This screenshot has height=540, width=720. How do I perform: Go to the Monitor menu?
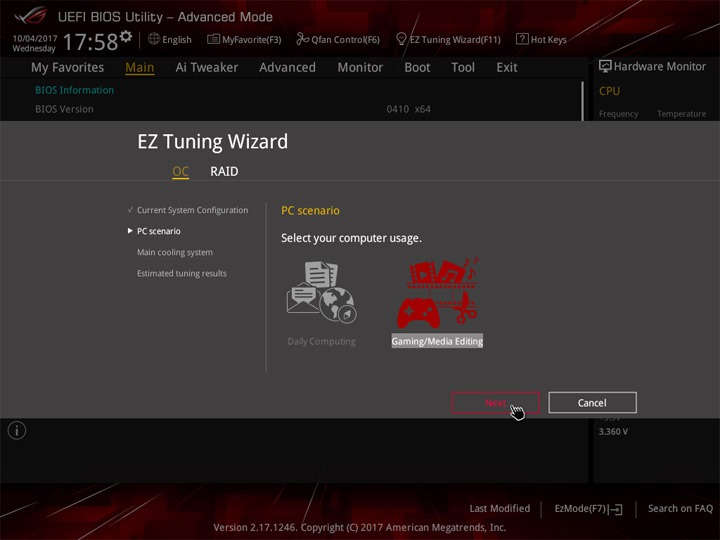[360, 68]
